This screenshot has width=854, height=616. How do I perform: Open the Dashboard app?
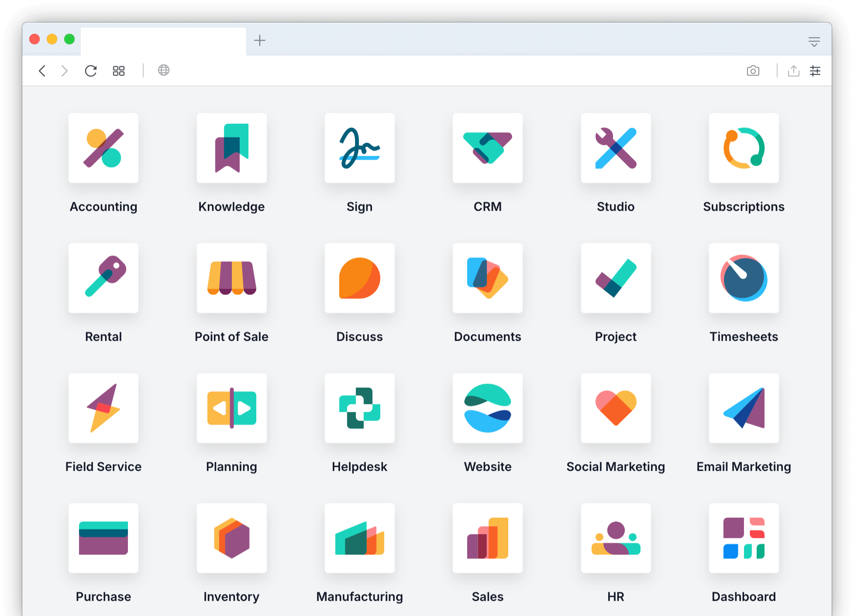click(x=744, y=538)
